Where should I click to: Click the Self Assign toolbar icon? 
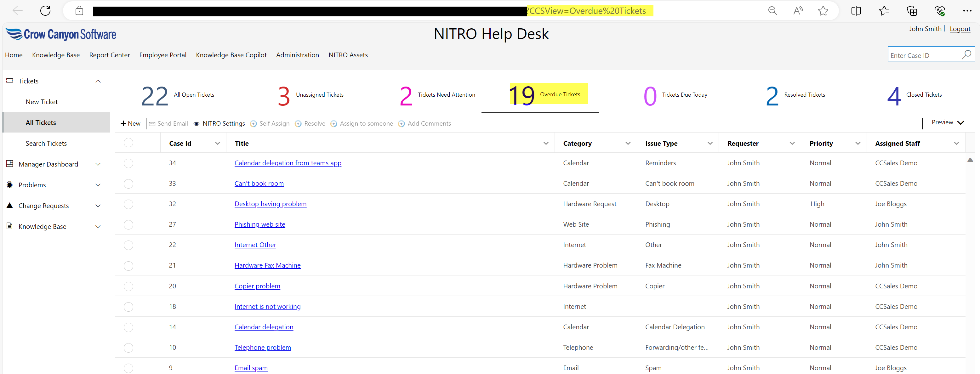click(x=254, y=124)
